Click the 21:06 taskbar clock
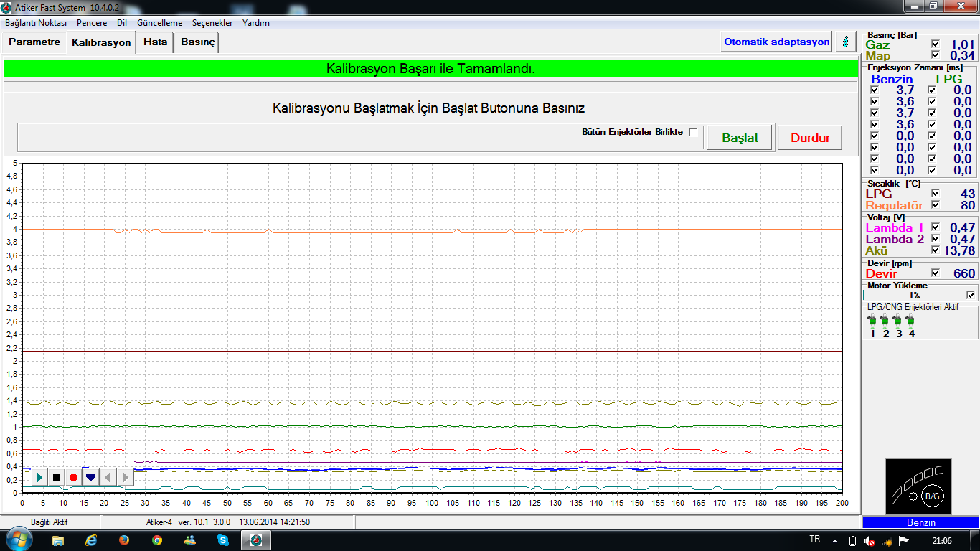 click(942, 541)
